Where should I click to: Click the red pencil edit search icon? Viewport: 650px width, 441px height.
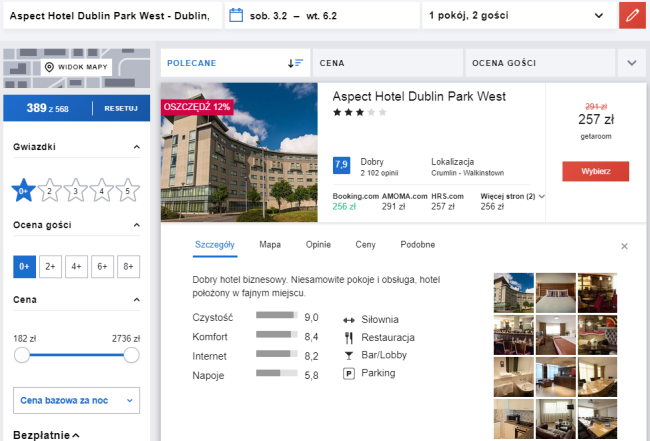click(631, 16)
